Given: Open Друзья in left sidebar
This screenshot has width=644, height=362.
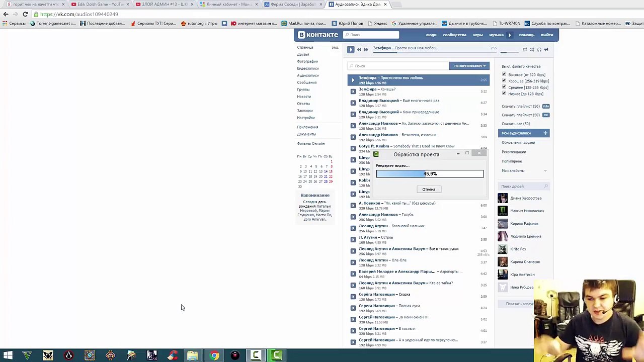Looking at the screenshot, I should pyautogui.click(x=303, y=54).
